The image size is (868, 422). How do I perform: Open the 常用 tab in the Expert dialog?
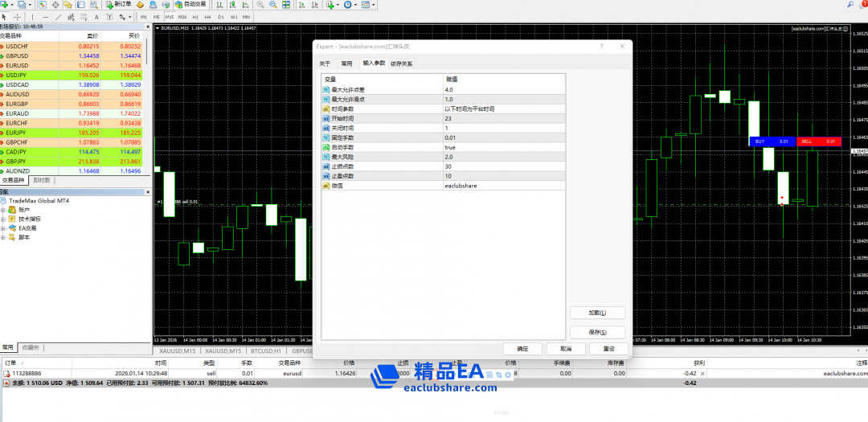pos(346,64)
